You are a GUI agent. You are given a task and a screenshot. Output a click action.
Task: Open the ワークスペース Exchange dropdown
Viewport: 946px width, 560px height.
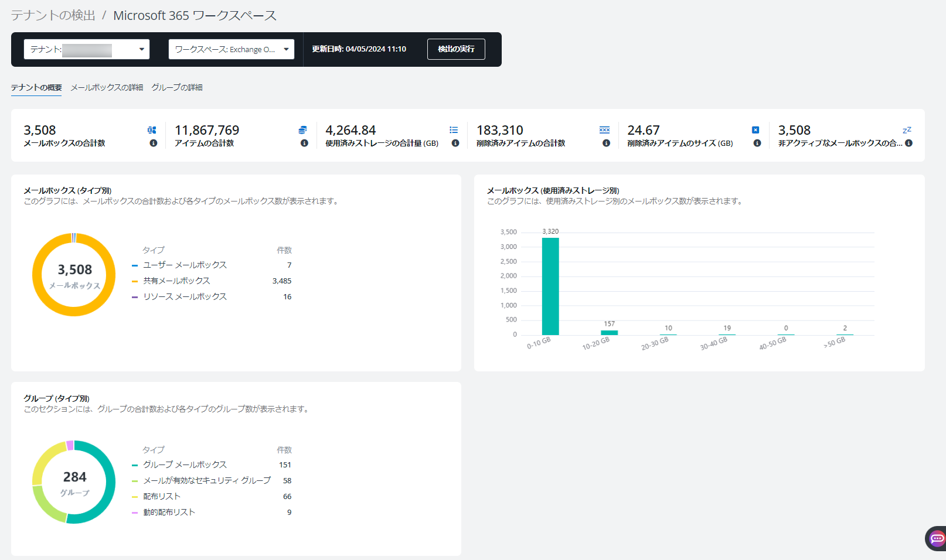coord(232,49)
